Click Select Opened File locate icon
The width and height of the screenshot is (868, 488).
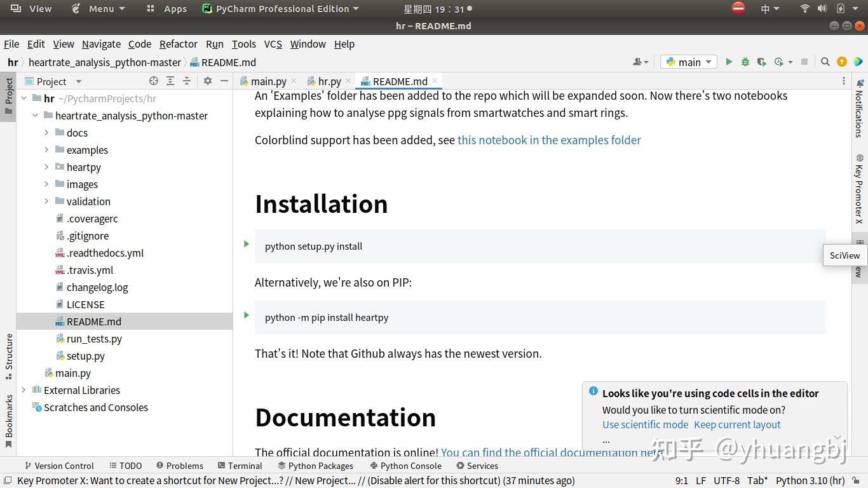[x=154, y=81]
